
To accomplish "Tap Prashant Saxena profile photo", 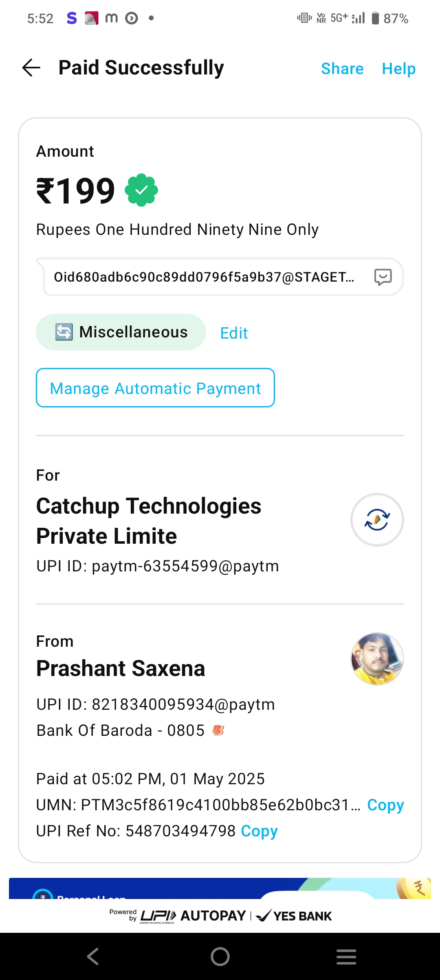I will click(x=377, y=659).
